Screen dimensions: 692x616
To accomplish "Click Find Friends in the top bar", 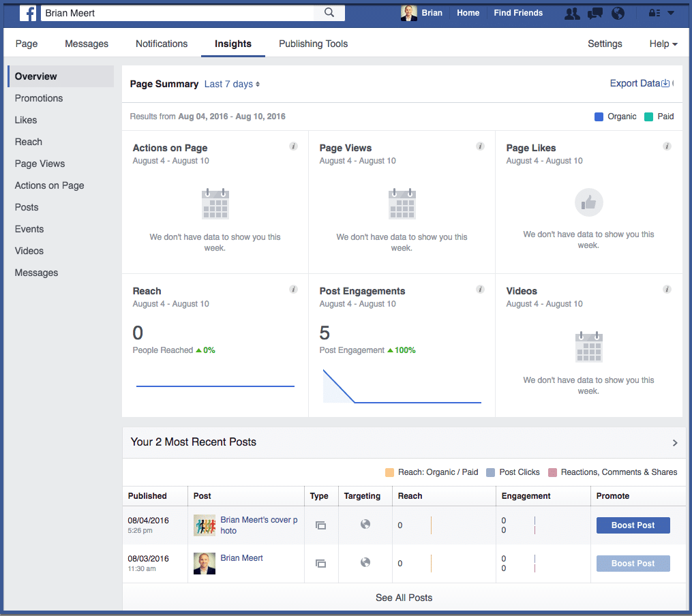I will click(518, 13).
